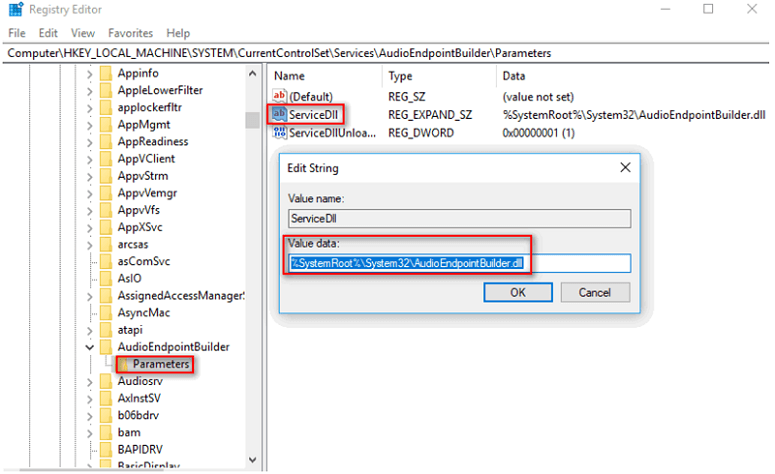
Task: Select the AppXSvc tree item label
Action: point(140,227)
